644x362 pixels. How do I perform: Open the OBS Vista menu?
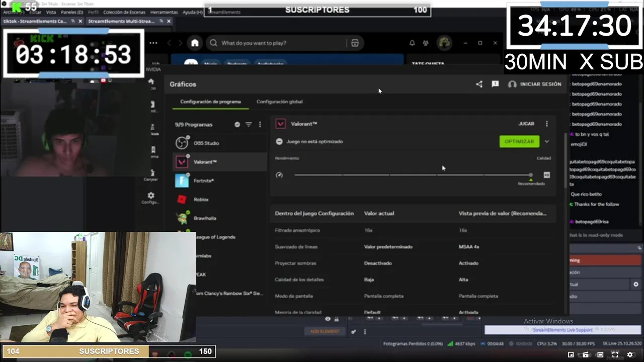51,12
